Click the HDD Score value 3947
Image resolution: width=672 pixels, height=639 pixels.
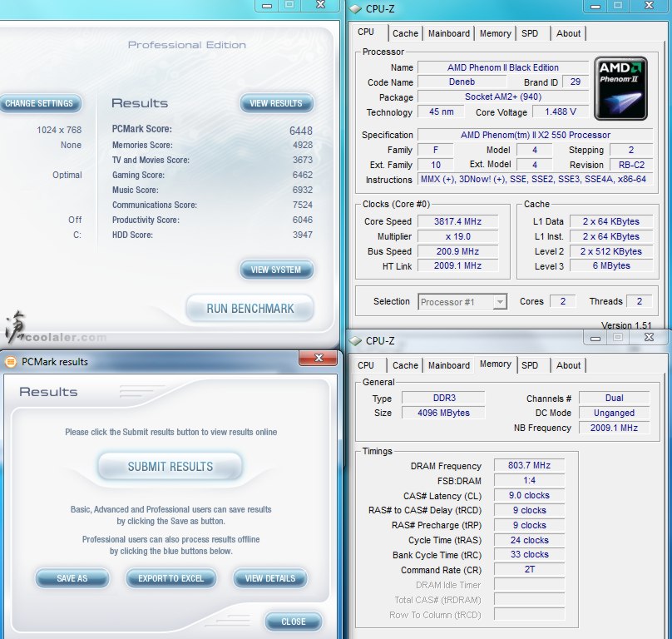tap(303, 235)
